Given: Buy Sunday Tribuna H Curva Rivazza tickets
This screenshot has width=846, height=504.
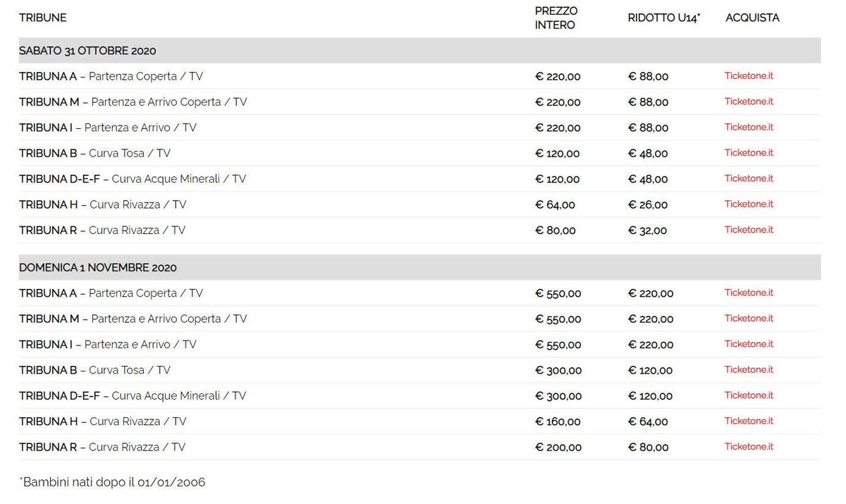Looking at the screenshot, I should coord(749,422).
